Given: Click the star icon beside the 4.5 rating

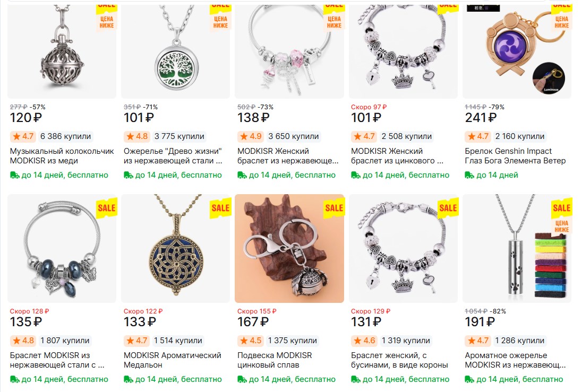Looking at the screenshot, I should 244,341.
